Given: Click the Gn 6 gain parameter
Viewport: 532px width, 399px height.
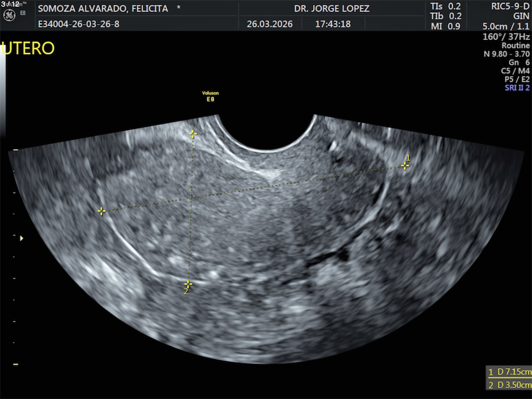Looking at the screenshot, I should pos(519,62).
